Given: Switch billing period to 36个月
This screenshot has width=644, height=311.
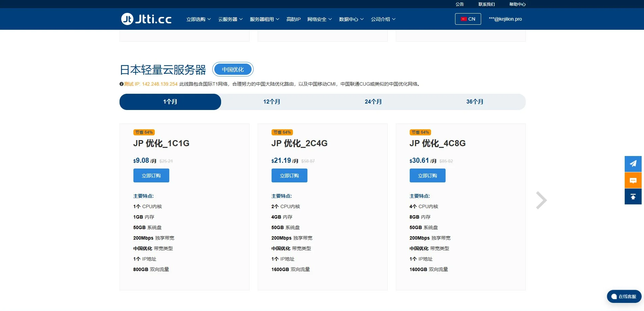Looking at the screenshot, I should coord(475,102).
